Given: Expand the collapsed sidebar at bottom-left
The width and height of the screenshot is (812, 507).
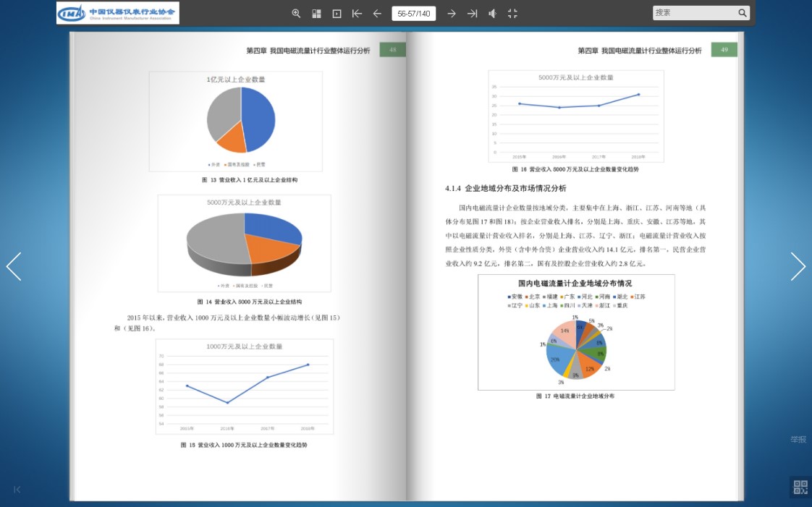Looking at the screenshot, I should tap(17, 490).
